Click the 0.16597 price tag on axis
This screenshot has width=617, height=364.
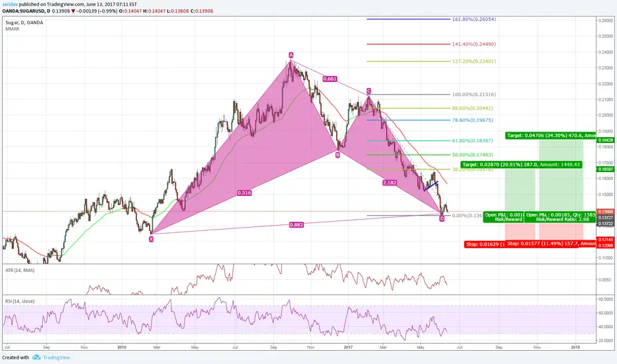point(605,169)
